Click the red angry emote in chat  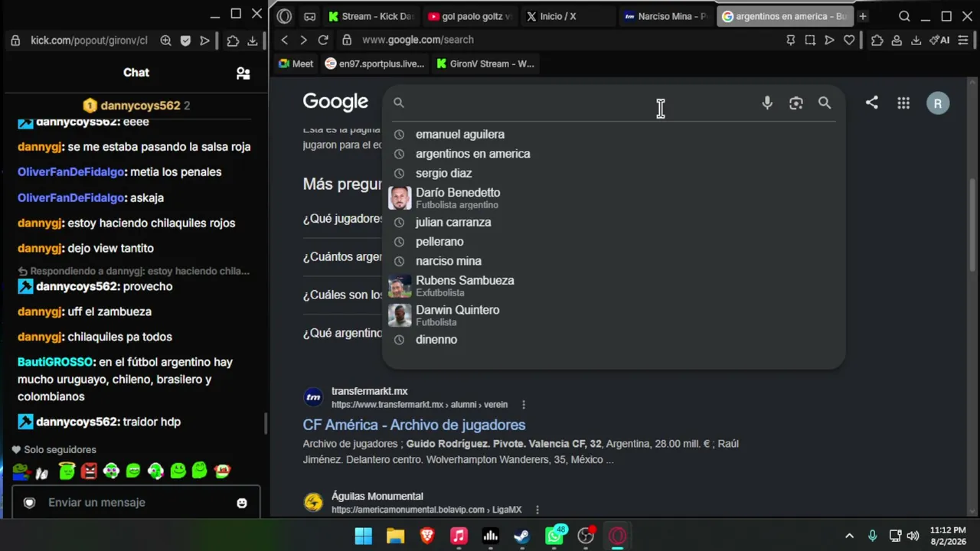pyautogui.click(x=89, y=471)
